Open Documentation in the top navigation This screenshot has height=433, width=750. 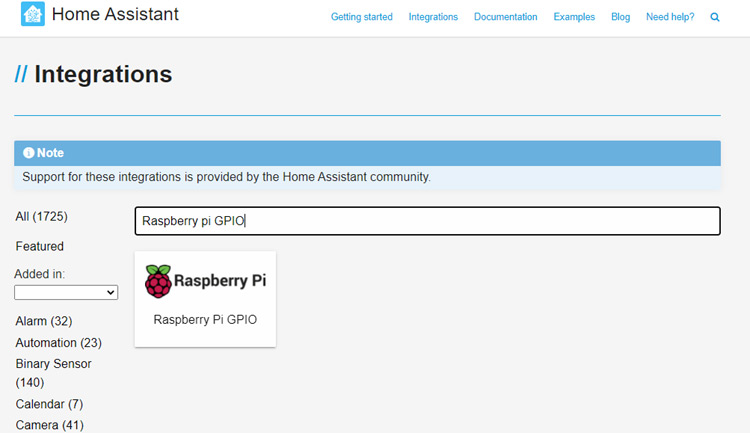coord(506,17)
